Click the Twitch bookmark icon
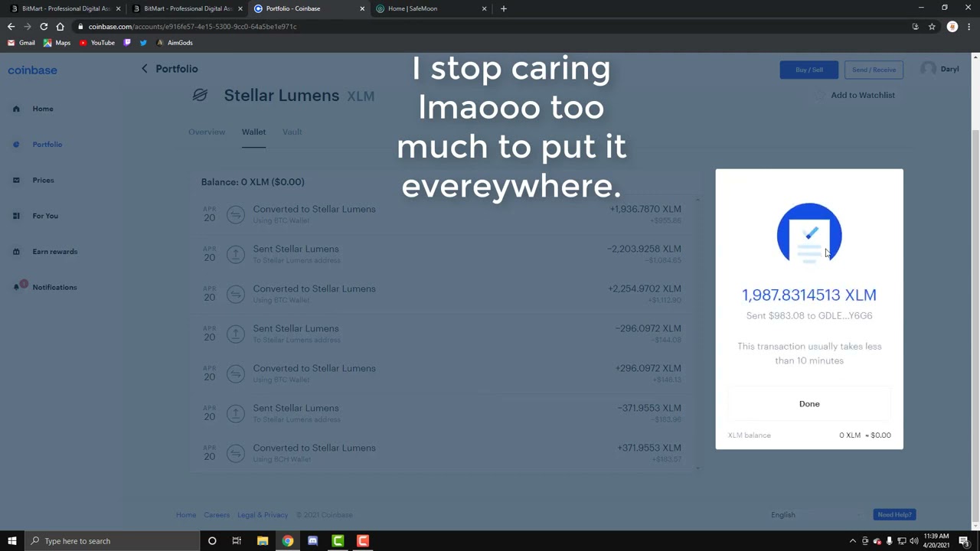 127,43
